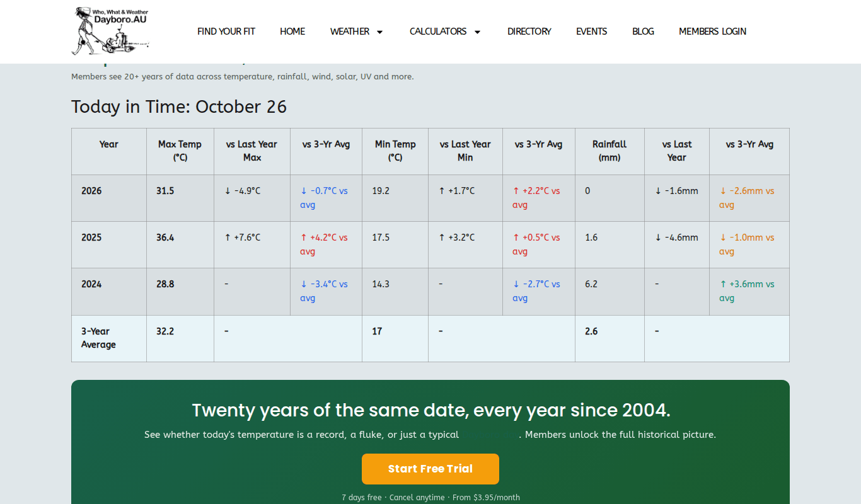Click the Max Temp (°C) column header

coord(180,151)
